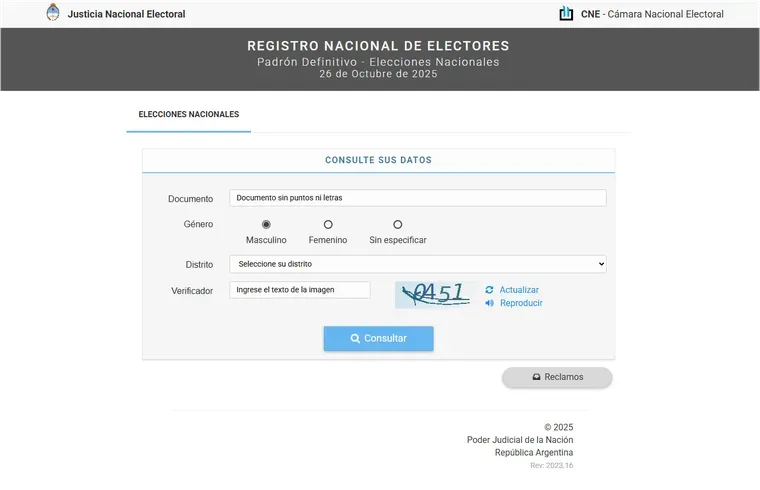Choose the Sin especificar gender option
The image size is (760, 490).
[x=397, y=225]
